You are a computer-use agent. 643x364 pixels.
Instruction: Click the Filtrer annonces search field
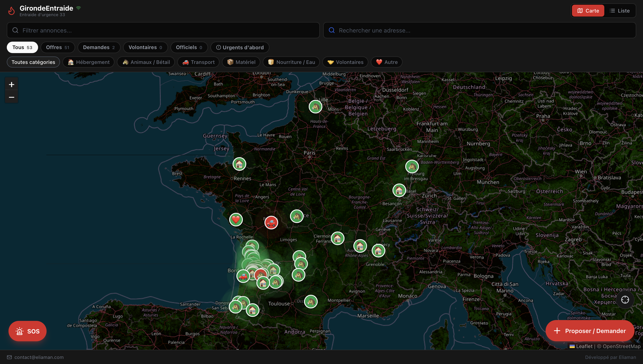pyautogui.click(x=163, y=30)
